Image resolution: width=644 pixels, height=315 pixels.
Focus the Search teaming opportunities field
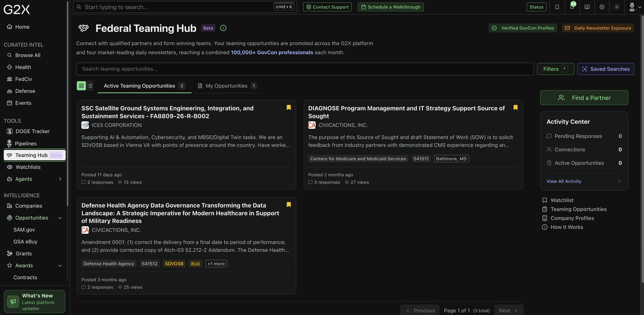click(x=305, y=69)
